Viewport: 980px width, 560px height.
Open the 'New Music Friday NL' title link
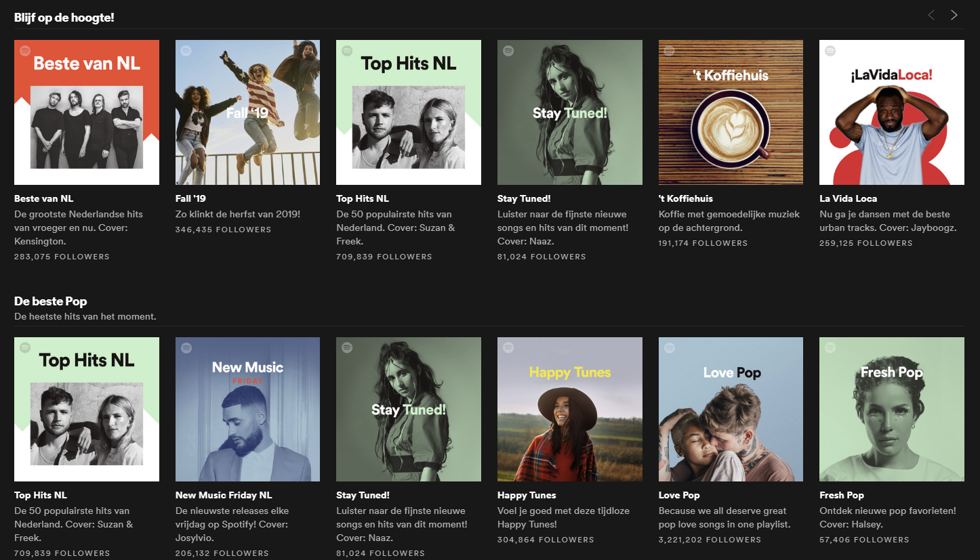(x=223, y=495)
